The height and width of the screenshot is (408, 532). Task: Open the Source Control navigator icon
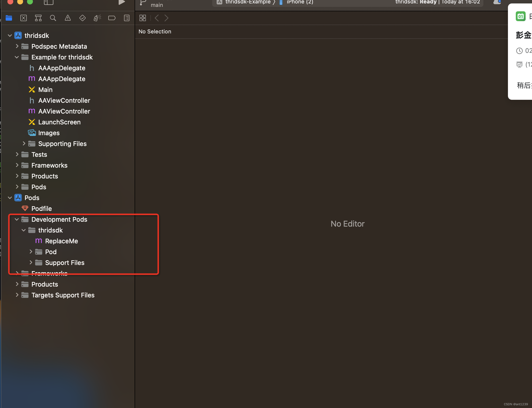(24, 18)
